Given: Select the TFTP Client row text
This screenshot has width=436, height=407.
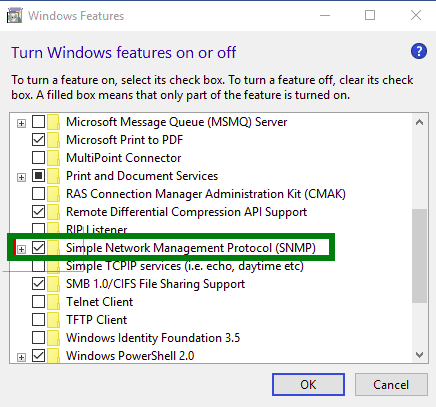Looking at the screenshot, I should coord(97,320).
